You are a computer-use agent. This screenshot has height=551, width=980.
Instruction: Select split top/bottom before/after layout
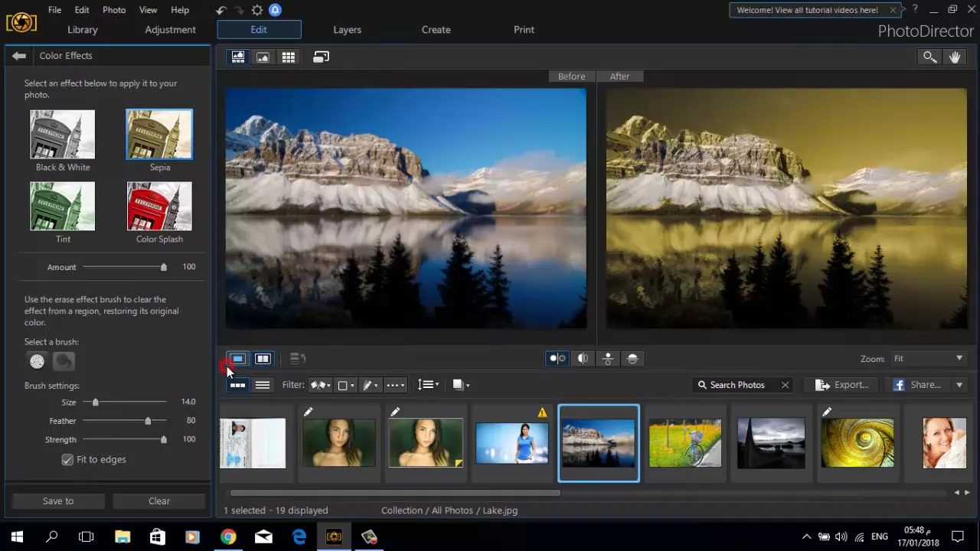[x=632, y=359]
